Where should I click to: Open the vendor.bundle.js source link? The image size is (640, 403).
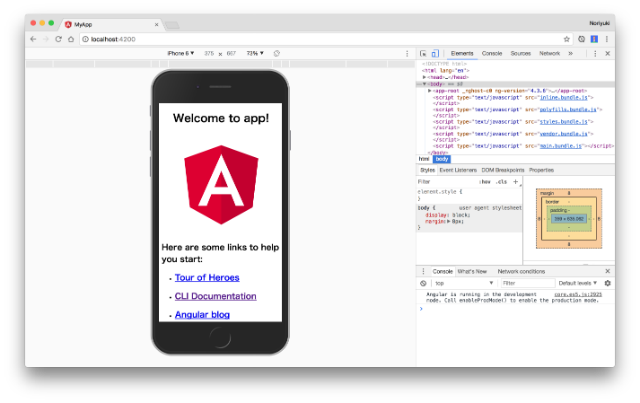click(564, 134)
